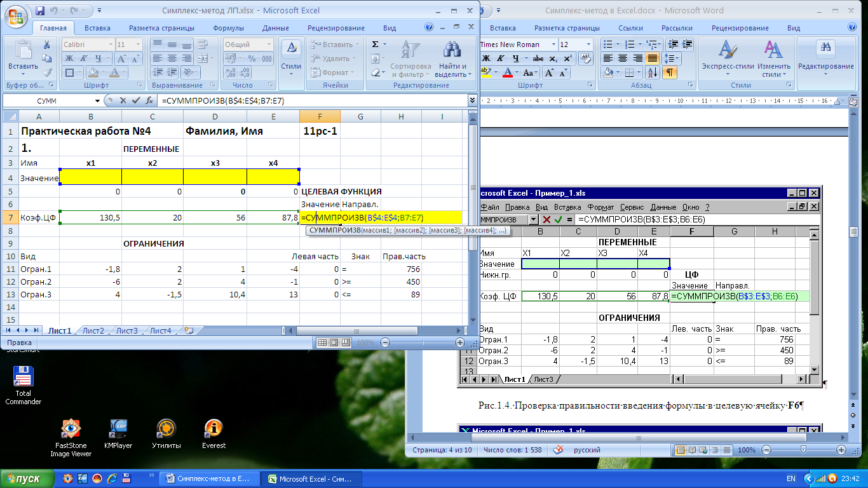
Task: Cancel formula entry with the X icon
Action: point(122,100)
